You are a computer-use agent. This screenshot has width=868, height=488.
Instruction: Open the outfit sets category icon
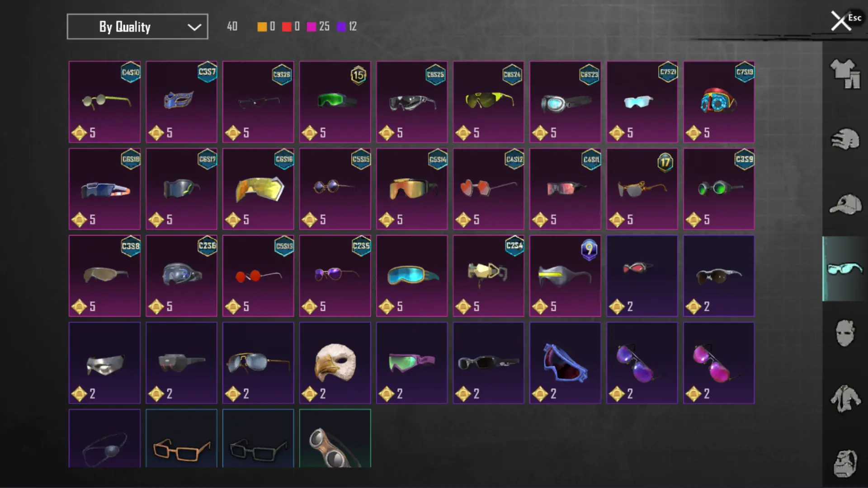point(845,74)
